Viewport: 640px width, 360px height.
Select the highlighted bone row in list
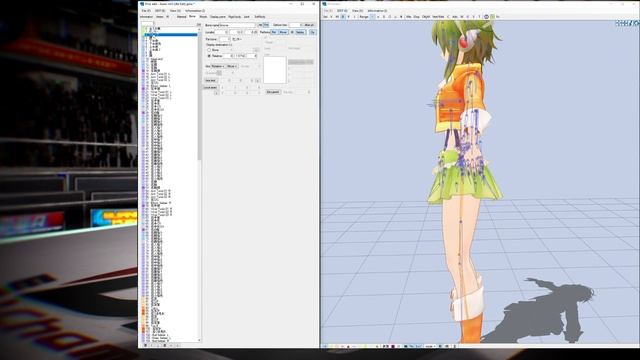171,35
